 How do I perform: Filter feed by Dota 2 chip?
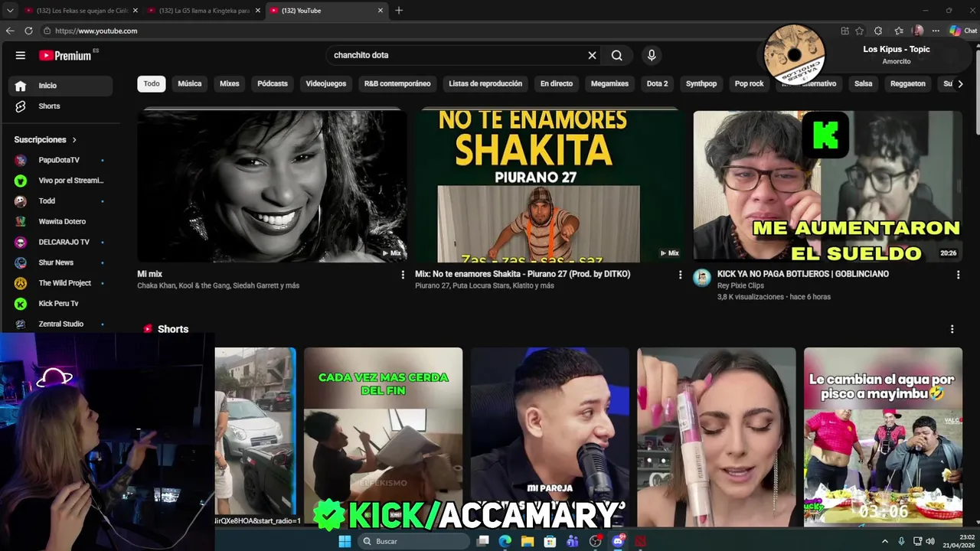point(657,83)
